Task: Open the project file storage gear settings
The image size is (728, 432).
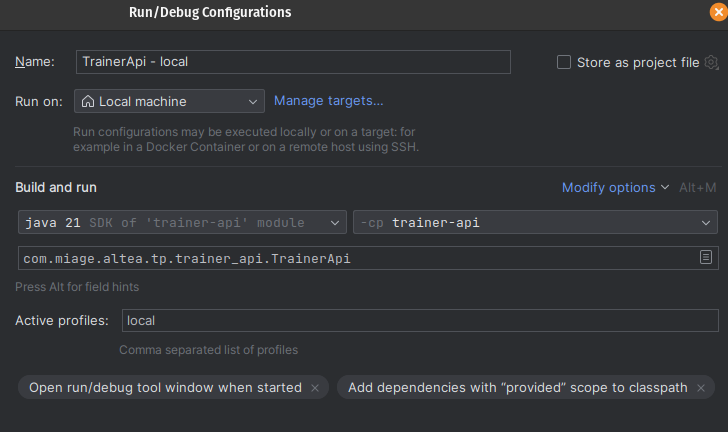Action: [x=711, y=62]
